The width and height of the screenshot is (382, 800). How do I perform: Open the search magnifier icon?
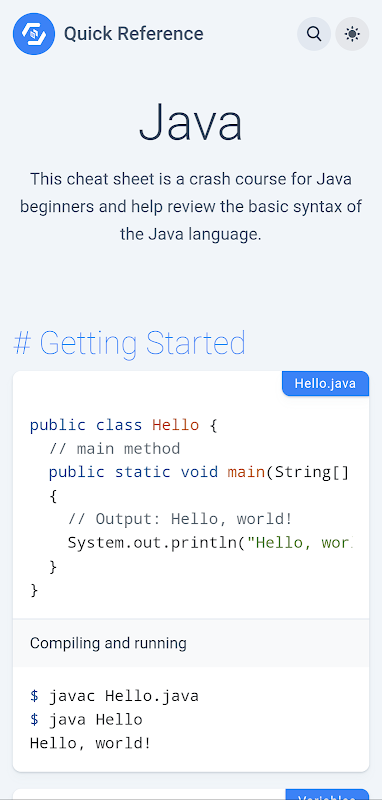[x=314, y=34]
